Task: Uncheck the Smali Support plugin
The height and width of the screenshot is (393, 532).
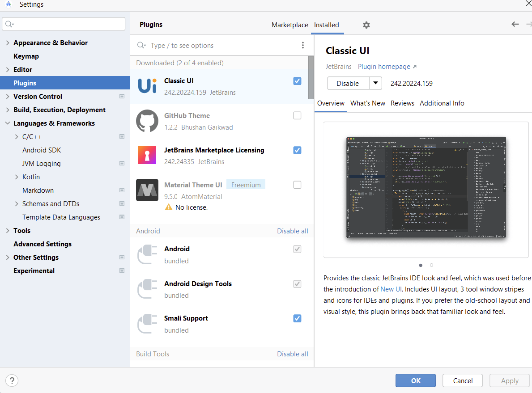Action: point(297,318)
